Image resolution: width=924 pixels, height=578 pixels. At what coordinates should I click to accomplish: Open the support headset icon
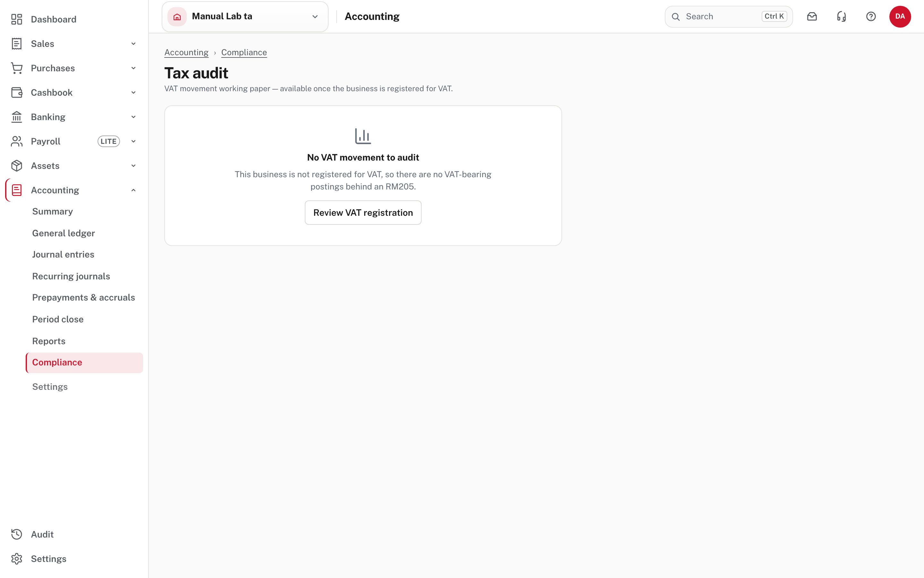click(842, 16)
